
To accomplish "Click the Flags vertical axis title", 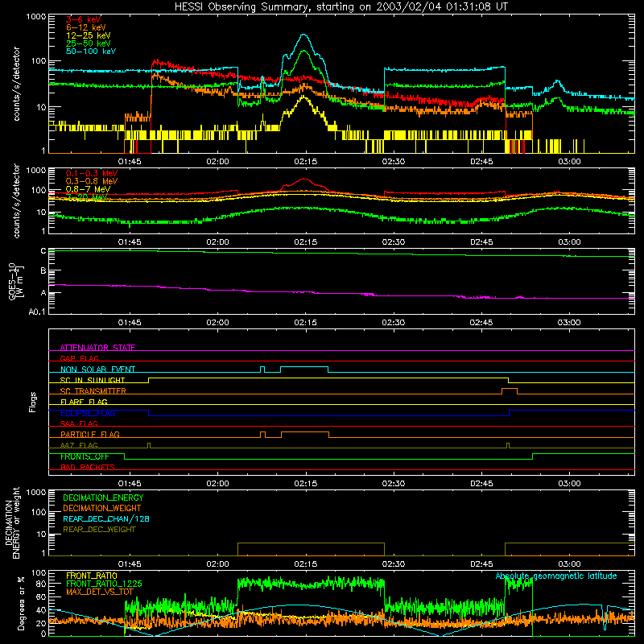I will 33,402.
